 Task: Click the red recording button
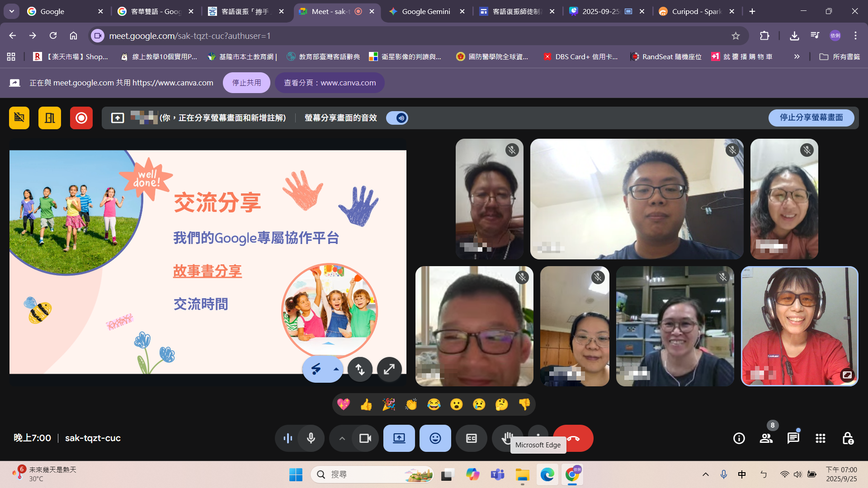[81, 118]
